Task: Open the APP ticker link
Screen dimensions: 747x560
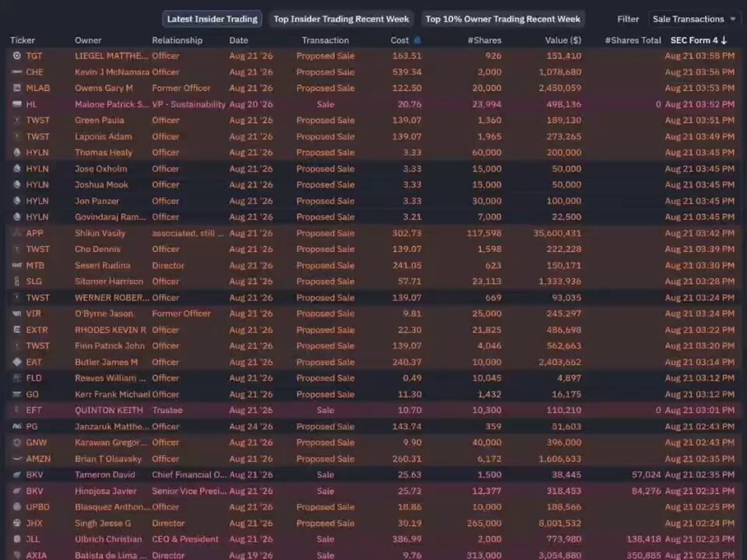Action: (x=34, y=233)
